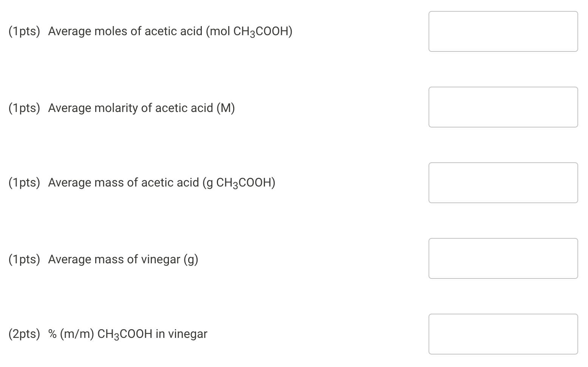Click the (1pts) label on the first question
The height and width of the screenshot is (367, 588).
[x=24, y=31]
